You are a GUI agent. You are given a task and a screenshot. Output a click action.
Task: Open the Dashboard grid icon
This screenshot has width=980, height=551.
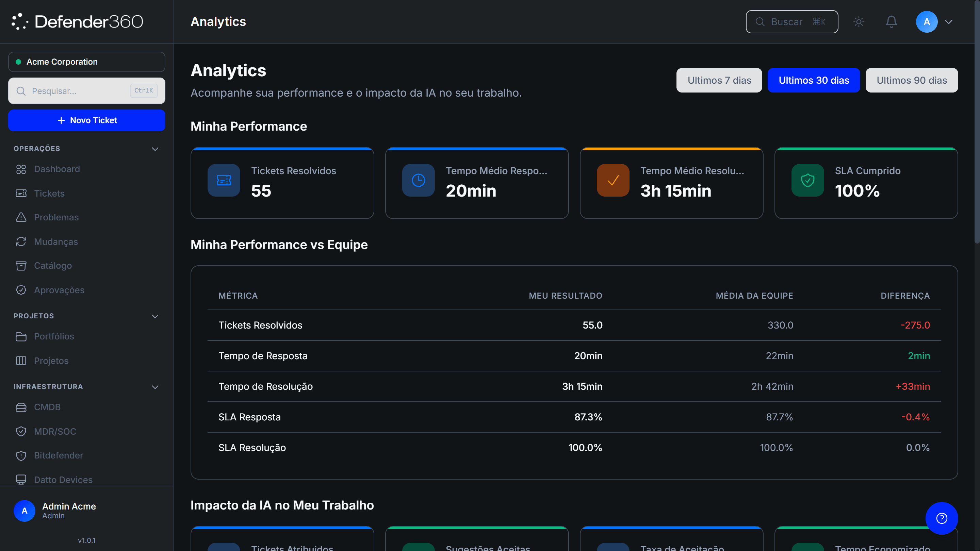[x=21, y=169]
